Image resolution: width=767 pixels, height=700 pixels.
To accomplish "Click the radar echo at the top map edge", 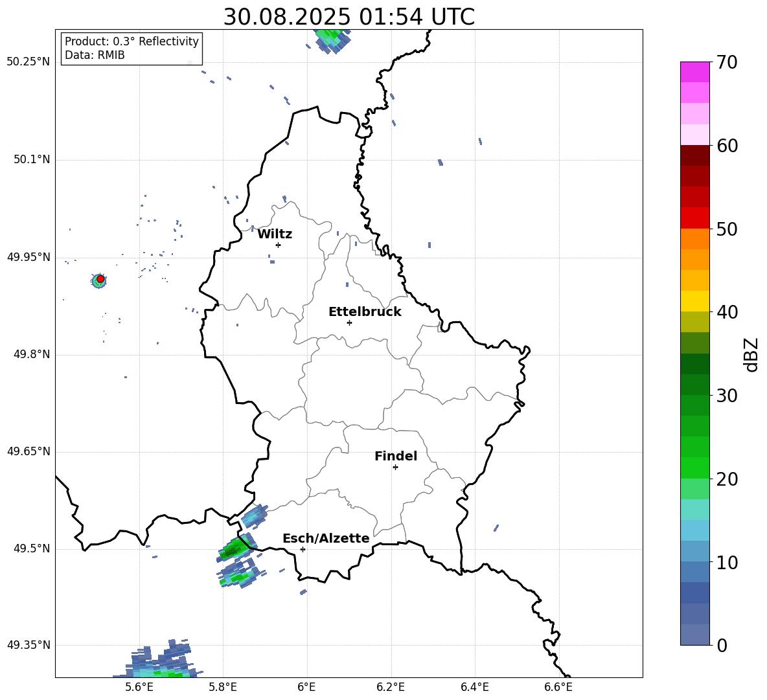I will point(332,40).
